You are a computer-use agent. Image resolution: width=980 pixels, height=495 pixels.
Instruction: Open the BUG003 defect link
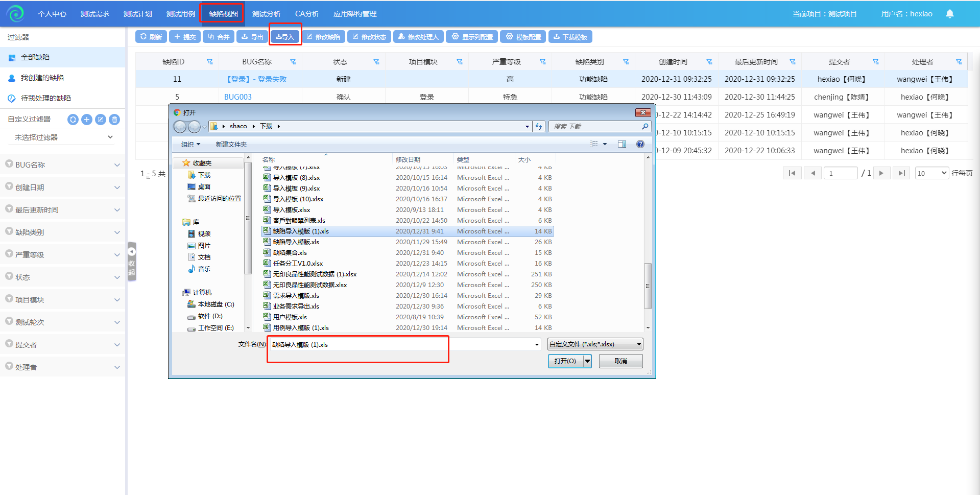click(237, 97)
